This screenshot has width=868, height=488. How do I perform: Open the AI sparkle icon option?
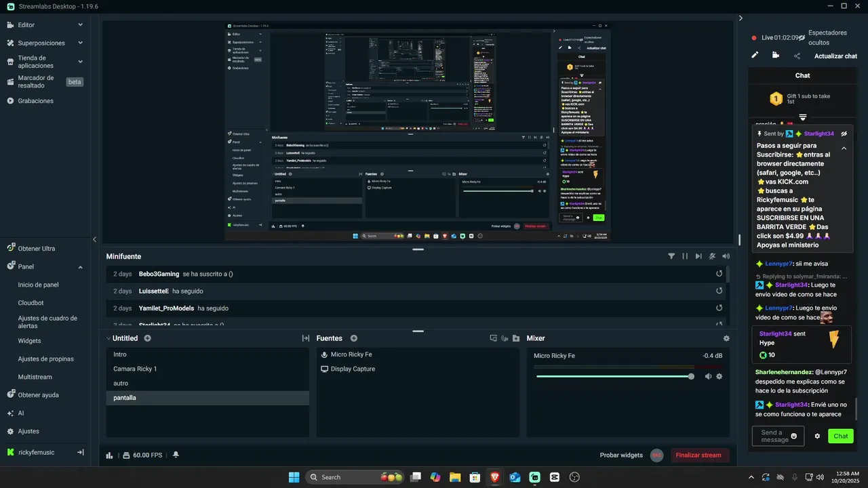[x=11, y=413]
